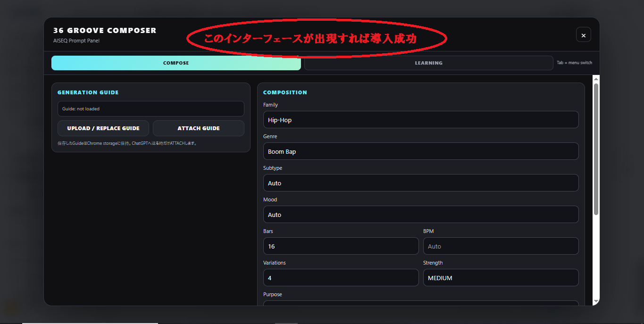Viewport: 644px width, 324px height.
Task: Click the BPM field with Auto placeholder
Action: click(x=501, y=246)
